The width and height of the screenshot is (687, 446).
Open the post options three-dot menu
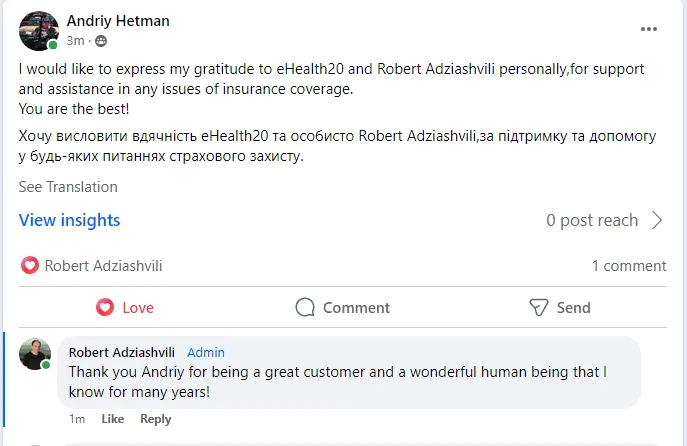[649, 29]
